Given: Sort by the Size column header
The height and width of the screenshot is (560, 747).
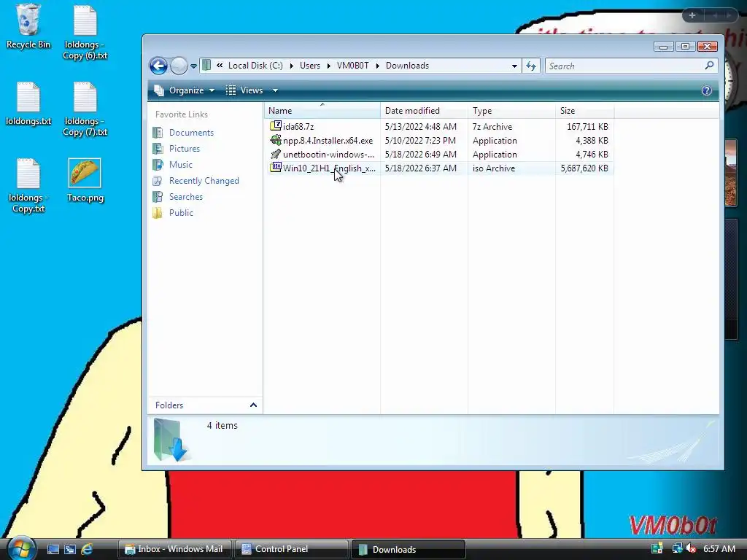Looking at the screenshot, I should tap(584, 111).
